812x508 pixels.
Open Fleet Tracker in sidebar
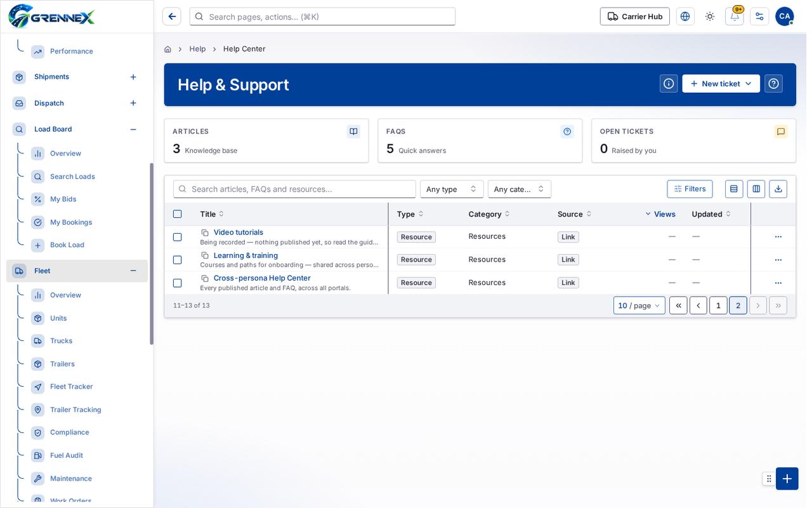(71, 387)
